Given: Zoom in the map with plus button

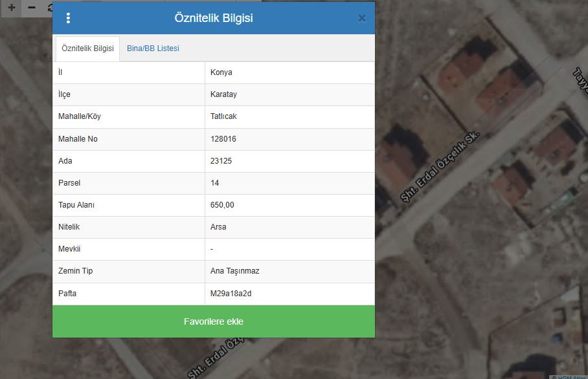Looking at the screenshot, I should pyautogui.click(x=11, y=8).
